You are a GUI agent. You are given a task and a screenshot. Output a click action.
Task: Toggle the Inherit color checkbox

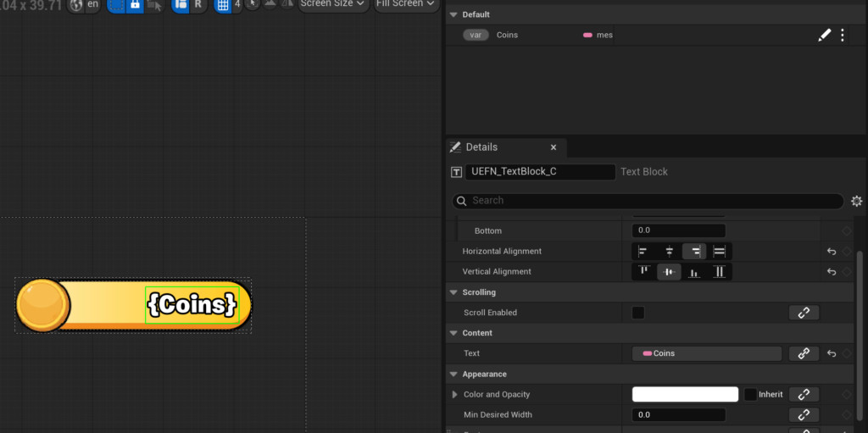point(750,394)
